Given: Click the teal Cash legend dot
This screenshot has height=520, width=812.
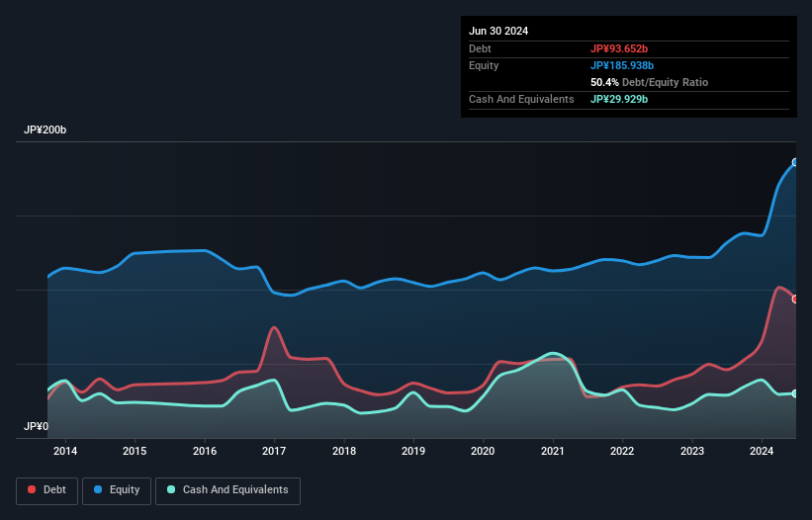Looking at the screenshot, I should (x=171, y=489).
